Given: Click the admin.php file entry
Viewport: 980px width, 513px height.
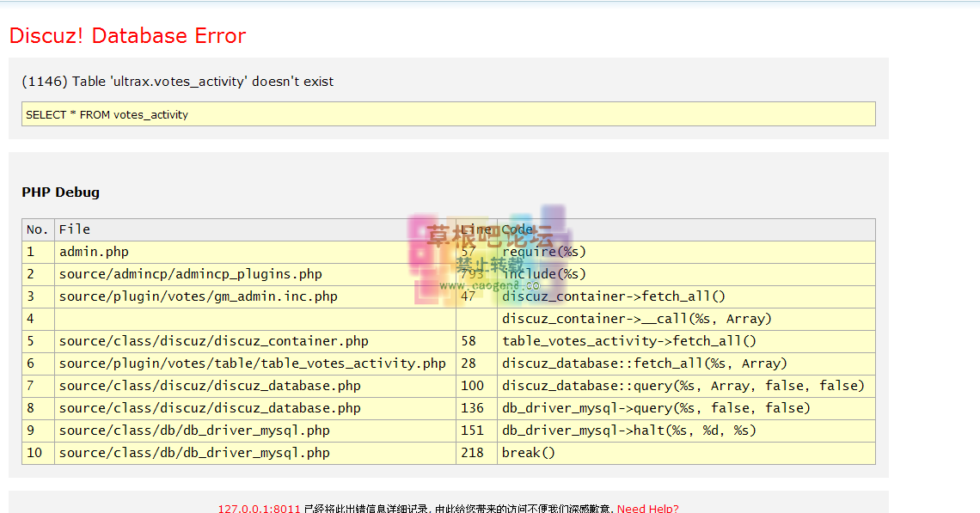Looking at the screenshot, I should [94, 252].
